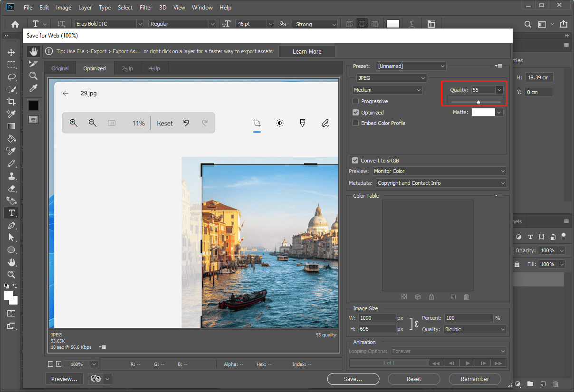
Task: Check Embed Color Profile
Action: pyautogui.click(x=355, y=123)
